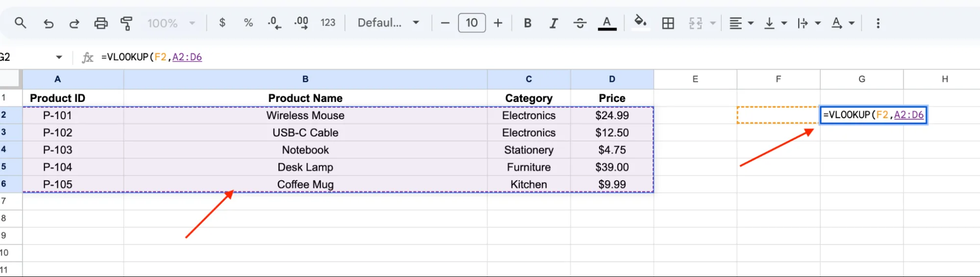Expand the text wrapping dropdown arrow
Viewport: 980px width, 277px height.
tap(818, 23)
